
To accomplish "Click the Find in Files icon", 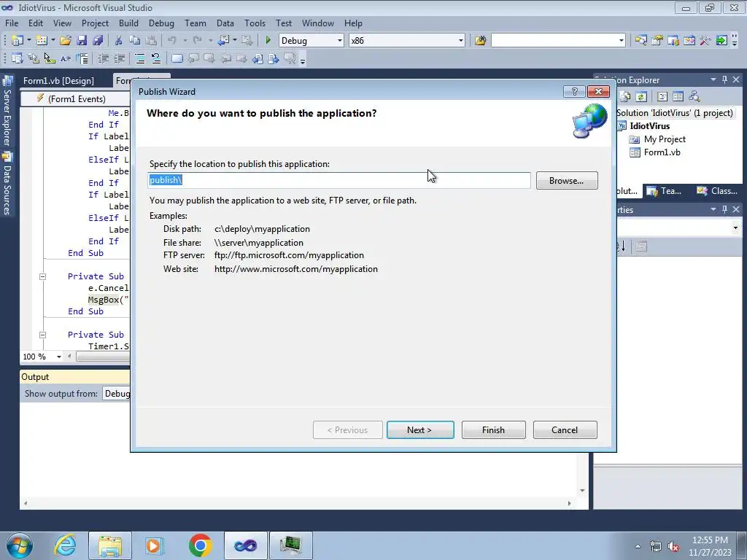I will [x=480, y=41].
